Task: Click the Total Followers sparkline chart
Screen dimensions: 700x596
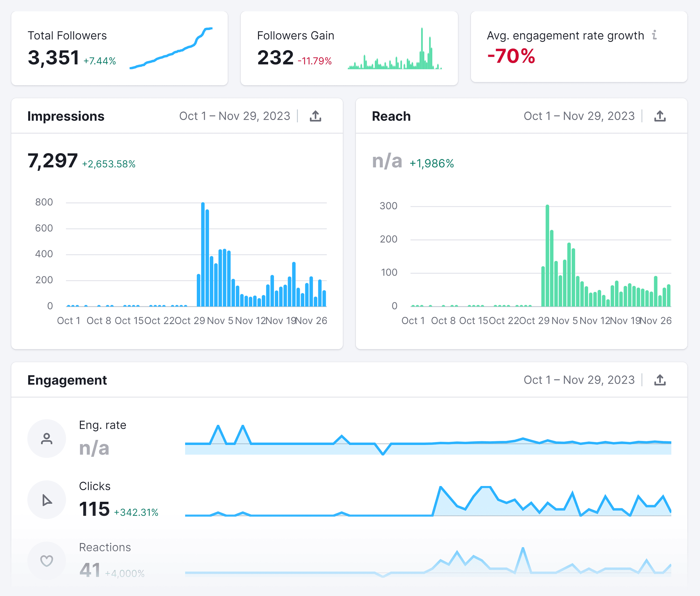Action: (x=171, y=48)
